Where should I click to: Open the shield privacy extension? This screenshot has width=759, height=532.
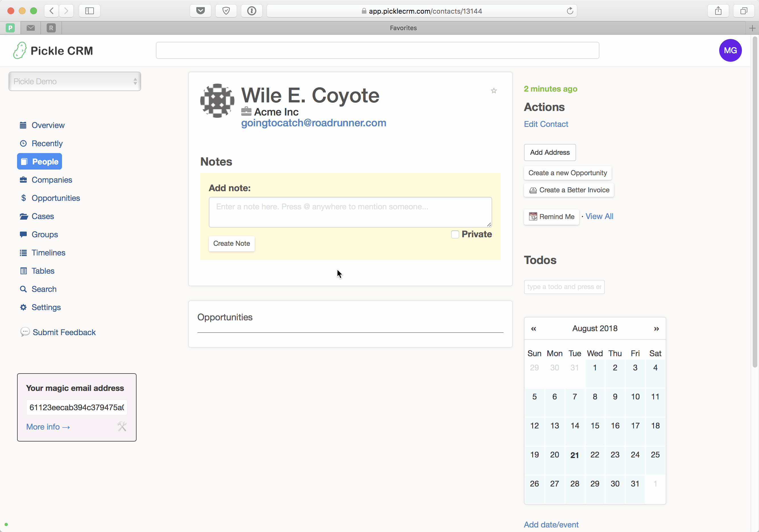tap(226, 11)
